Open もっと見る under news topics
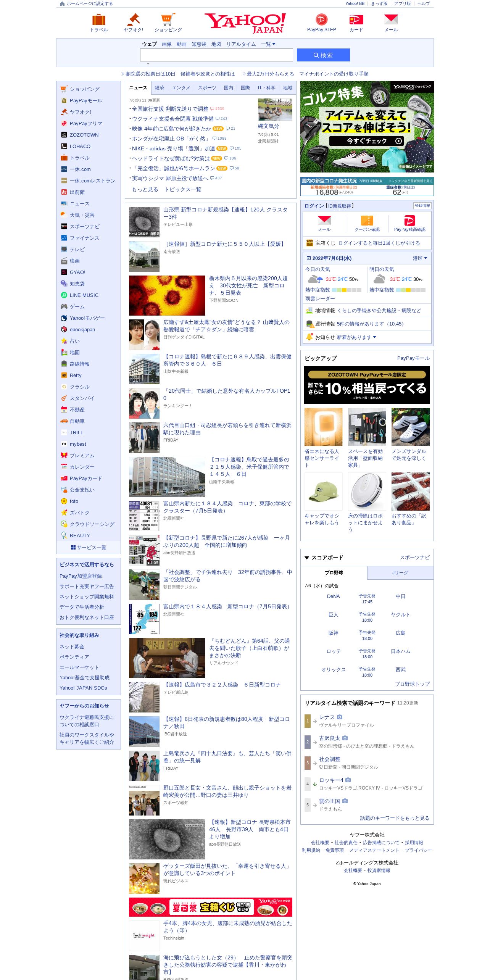 tap(145, 190)
